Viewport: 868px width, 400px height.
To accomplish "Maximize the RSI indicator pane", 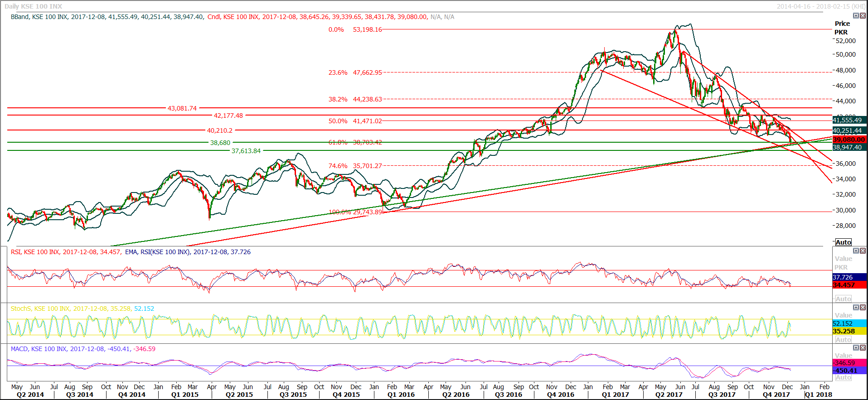I will click(x=856, y=251).
